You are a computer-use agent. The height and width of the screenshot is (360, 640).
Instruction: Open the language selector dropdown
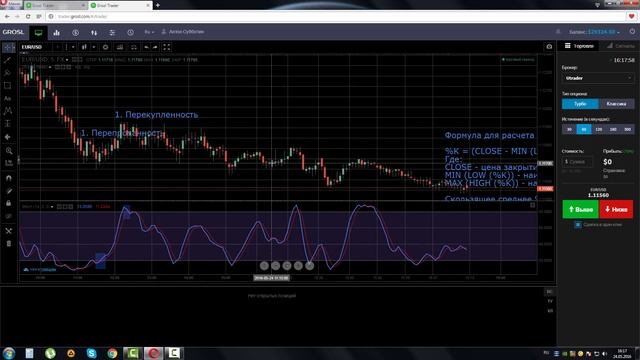(x=149, y=32)
